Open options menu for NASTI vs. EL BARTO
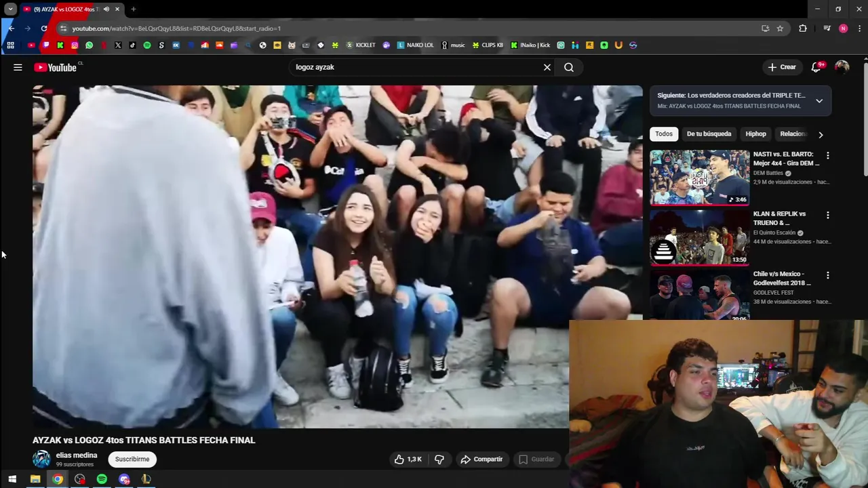Image resolution: width=868 pixels, height=488 pixels. [x=827, y=155]
